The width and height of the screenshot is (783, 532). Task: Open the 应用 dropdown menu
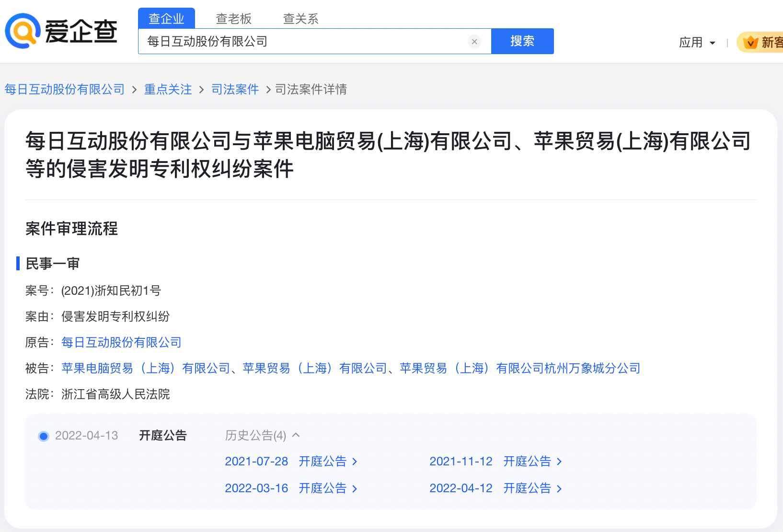[697, 43]
